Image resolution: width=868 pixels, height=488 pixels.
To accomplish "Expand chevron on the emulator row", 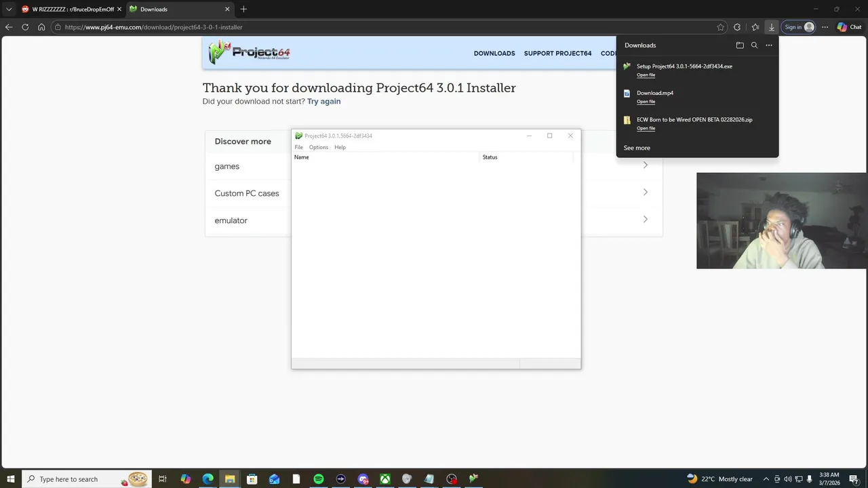I will click(645, 219).
